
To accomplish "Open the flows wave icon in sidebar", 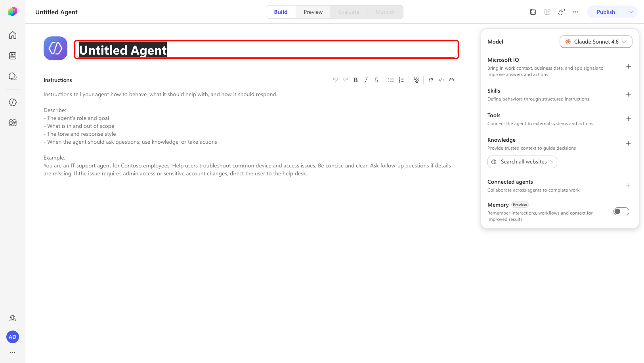I will (13, 123).
